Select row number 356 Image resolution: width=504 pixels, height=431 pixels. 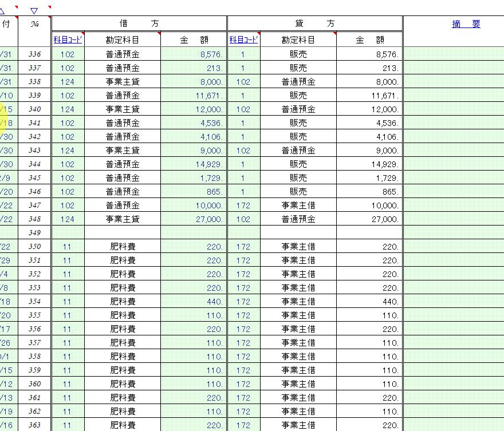pyautogui.click(x=34, y=329)
